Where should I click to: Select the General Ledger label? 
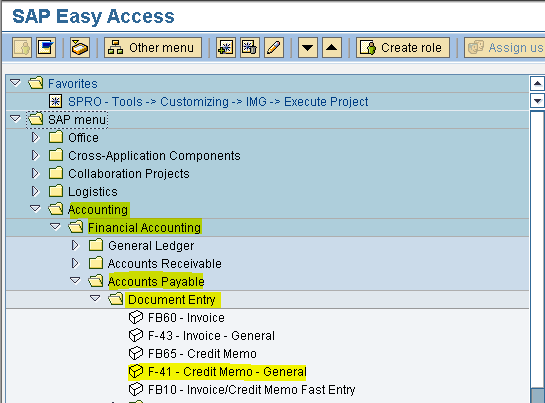click(151, 246)
